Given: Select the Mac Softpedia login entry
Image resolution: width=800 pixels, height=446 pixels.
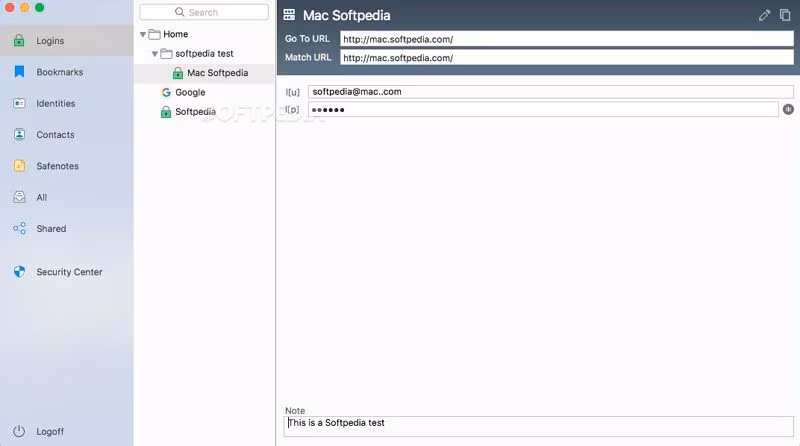Looking at the screenshot, I should coord(204,73).
